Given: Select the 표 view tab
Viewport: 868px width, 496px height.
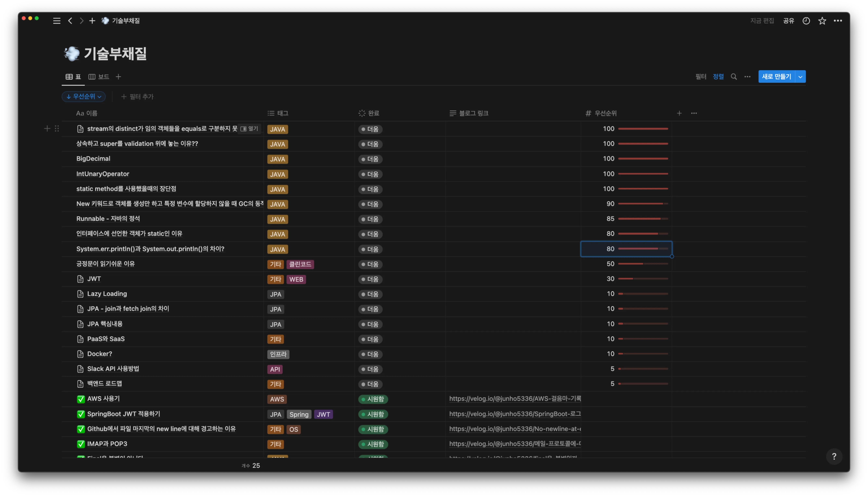Looking at the screenshot, I should coord(73,77).
